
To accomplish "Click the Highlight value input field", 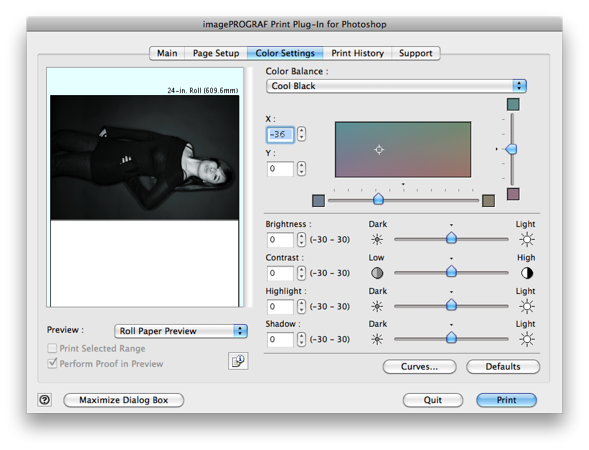I will [280, 307].
